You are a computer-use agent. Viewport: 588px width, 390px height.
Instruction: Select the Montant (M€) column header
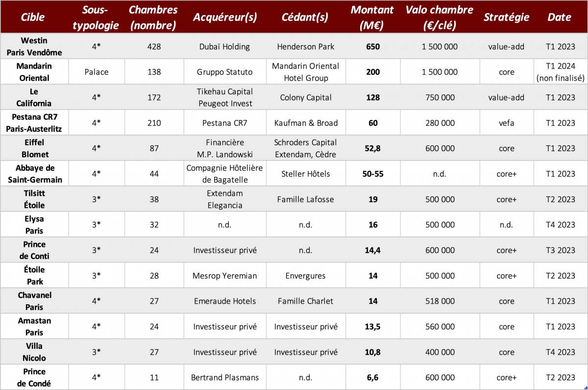(x=373, y=17)
